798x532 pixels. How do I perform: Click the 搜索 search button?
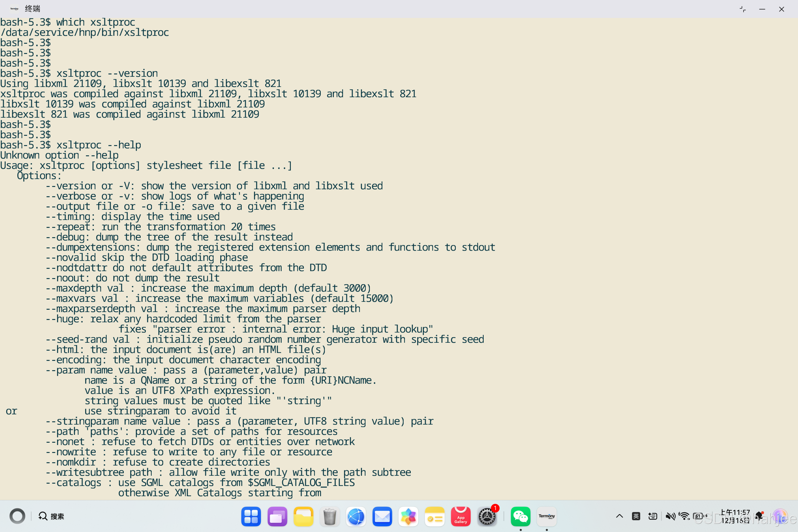pos(51,516)
